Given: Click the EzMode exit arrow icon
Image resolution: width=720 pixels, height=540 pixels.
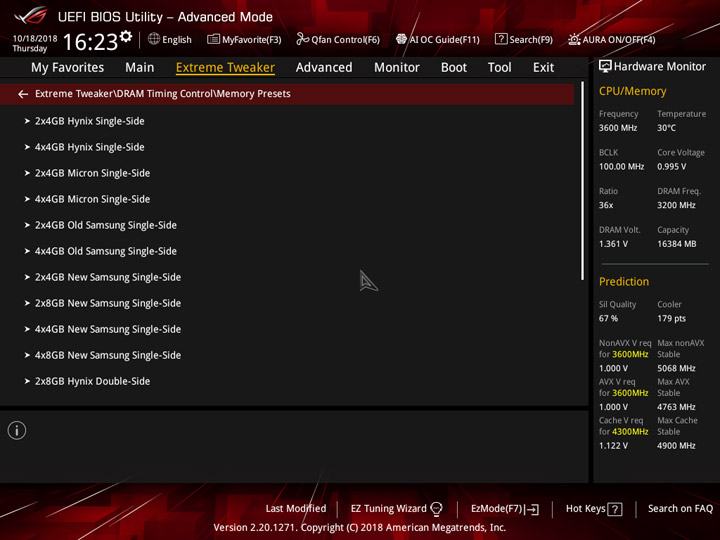Looking at the screenshot, I should tap(533, 509).
